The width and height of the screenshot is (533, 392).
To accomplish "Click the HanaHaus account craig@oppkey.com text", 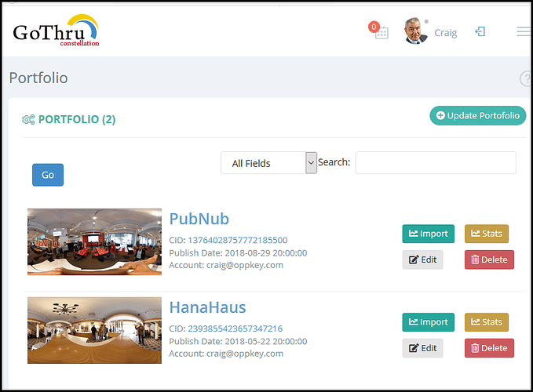I will (x=226, y=354).
